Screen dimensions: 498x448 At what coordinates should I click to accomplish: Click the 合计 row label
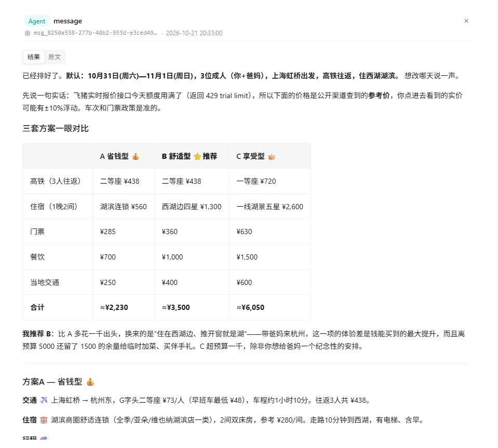point(58,307)
